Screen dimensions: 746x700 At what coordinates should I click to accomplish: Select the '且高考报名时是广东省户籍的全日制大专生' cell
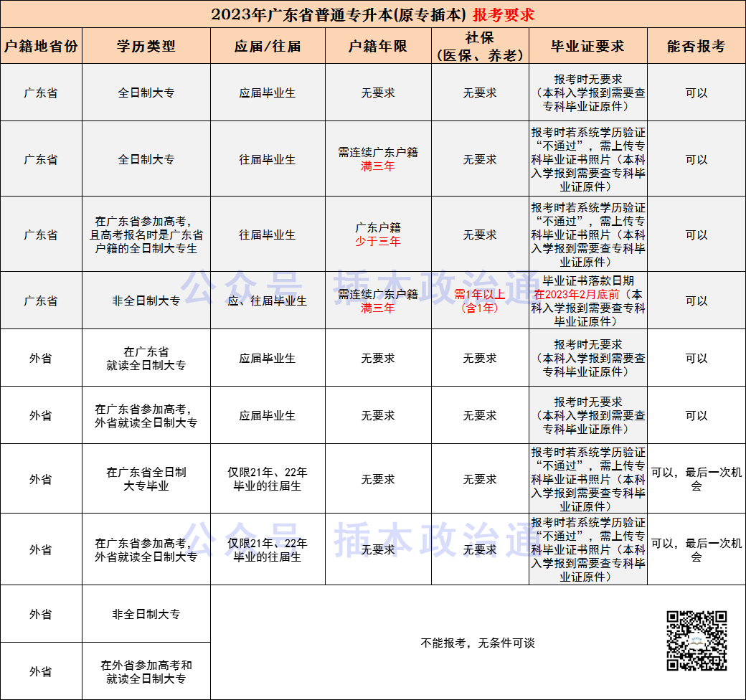[x=146, y=235]
